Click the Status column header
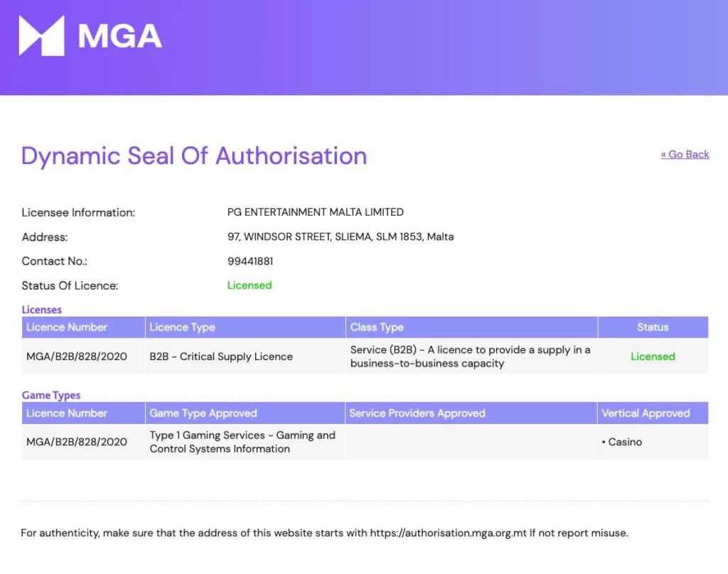The image size is (728, 574). pos(653,327)
